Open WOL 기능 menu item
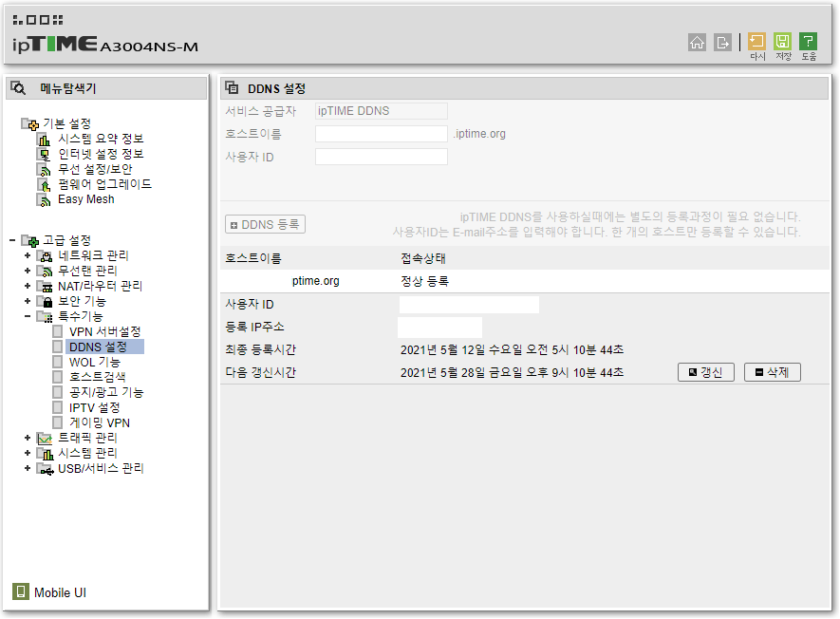 94,363
